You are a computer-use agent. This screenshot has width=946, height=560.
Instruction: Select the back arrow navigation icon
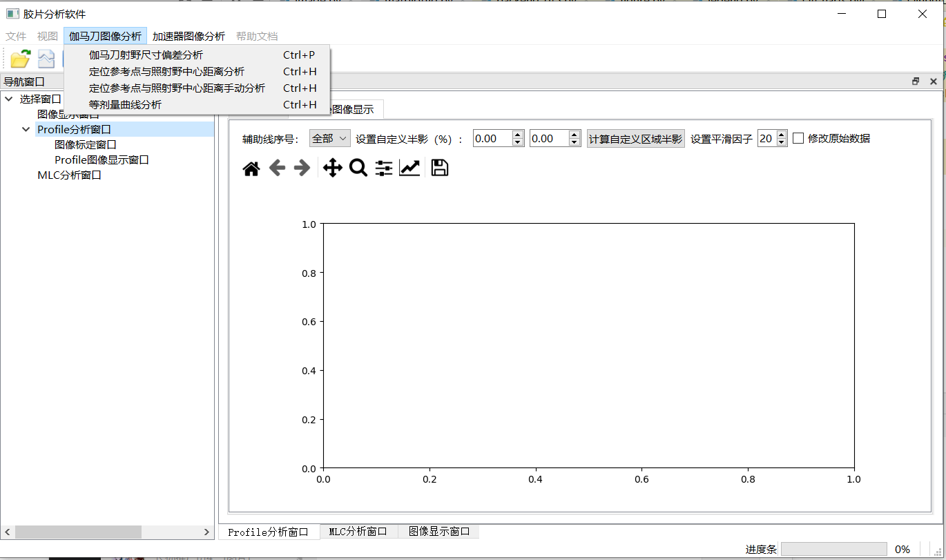(277, 167)
